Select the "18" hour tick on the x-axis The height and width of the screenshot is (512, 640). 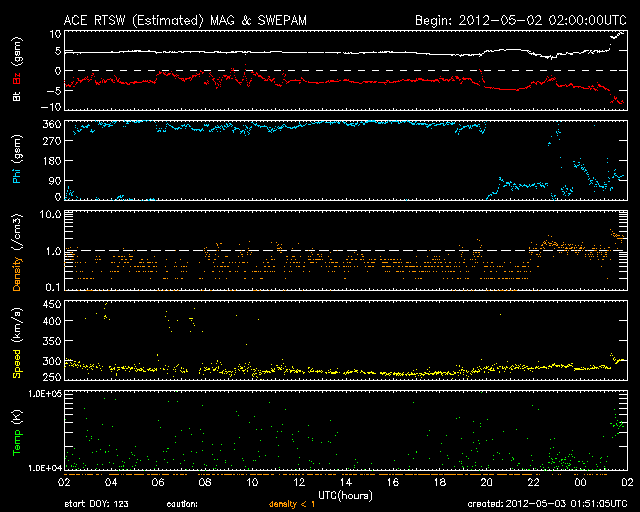pos(440,482)
